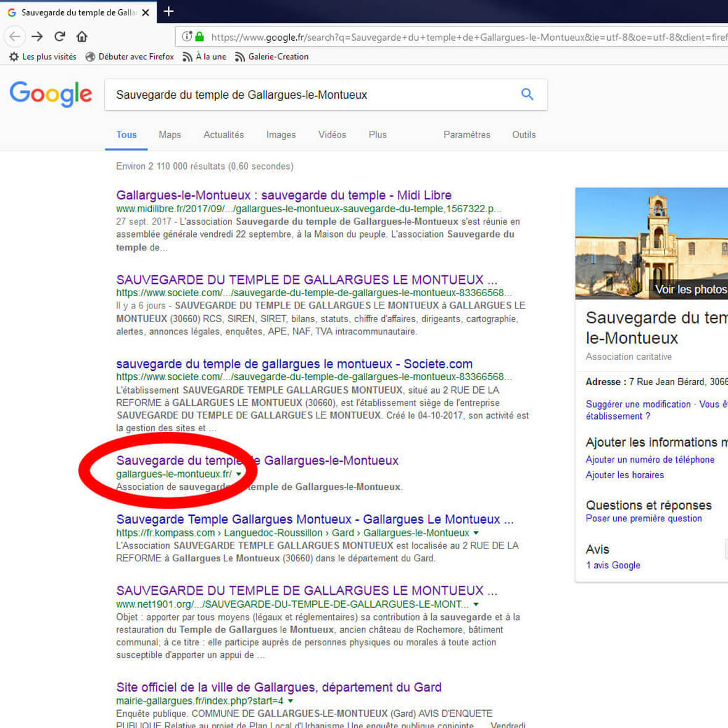The height and width of the screenshot is (728, 728).
Task: Switch to the Vidéos tab
Action: pos(332,134)
